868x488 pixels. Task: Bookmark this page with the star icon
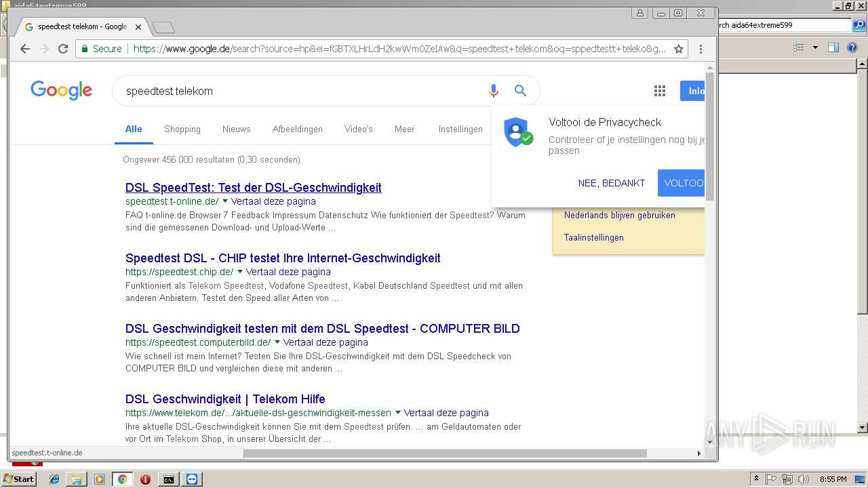click(678, 49)
